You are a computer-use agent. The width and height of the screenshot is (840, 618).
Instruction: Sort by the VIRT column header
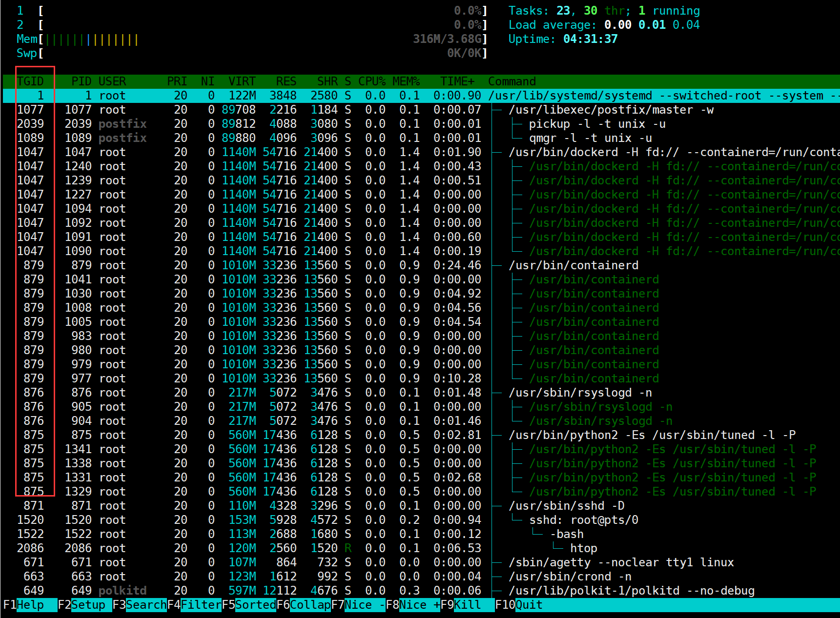point(242,81)
